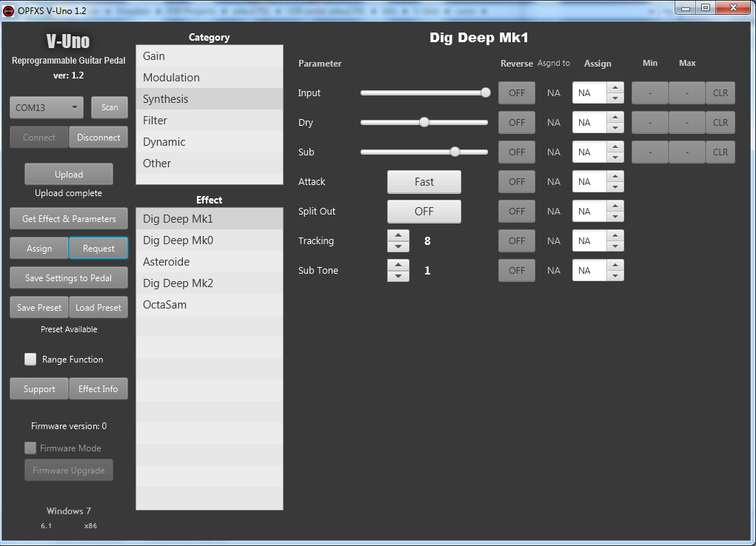Increase Tracking value with up arrow
This screenshot has width=756, height=546.
click(x=398, y=235)
